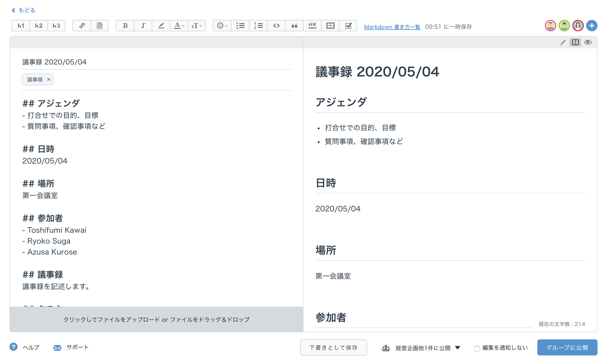Apply an h2 heading from the toolbar
Screen dimensions: 607x364
pyautogui.click(x=38, y=26)
